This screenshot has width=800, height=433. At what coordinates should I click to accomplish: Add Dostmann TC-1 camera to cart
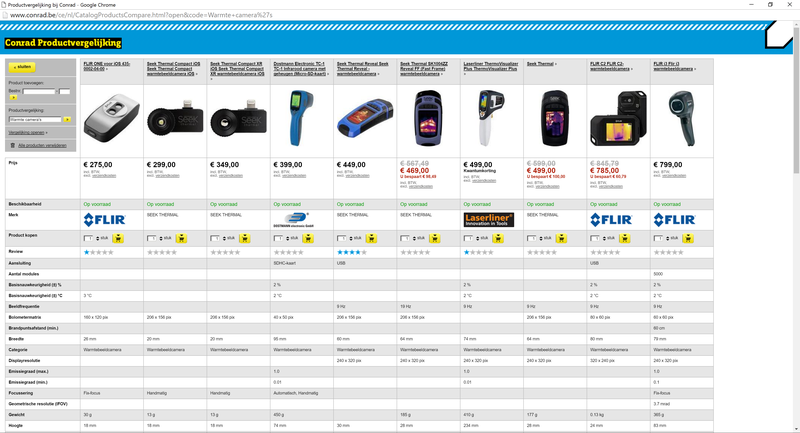pyautogui.click(x=308, y=239)
